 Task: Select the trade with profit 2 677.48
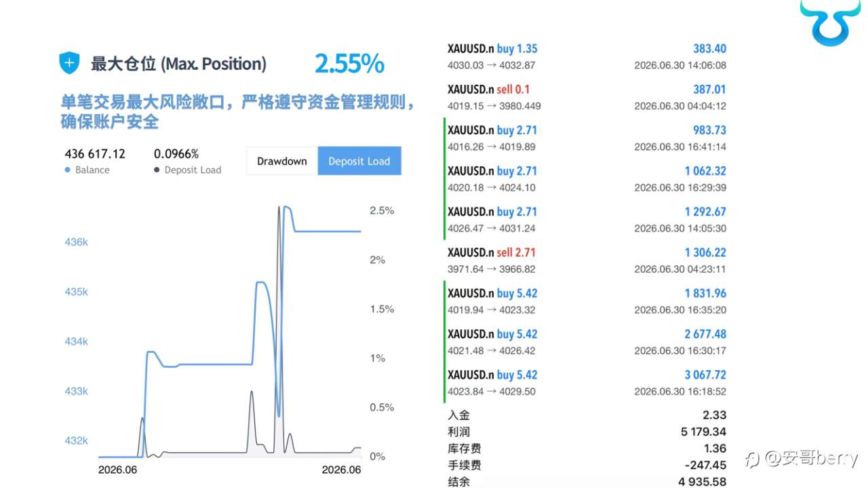click(x=587, y=342)
